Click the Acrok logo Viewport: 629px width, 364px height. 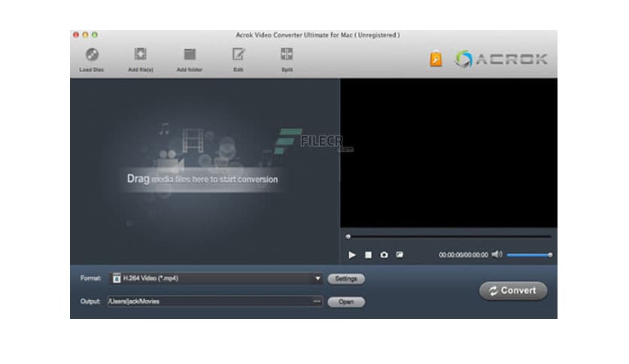[501, 59]
